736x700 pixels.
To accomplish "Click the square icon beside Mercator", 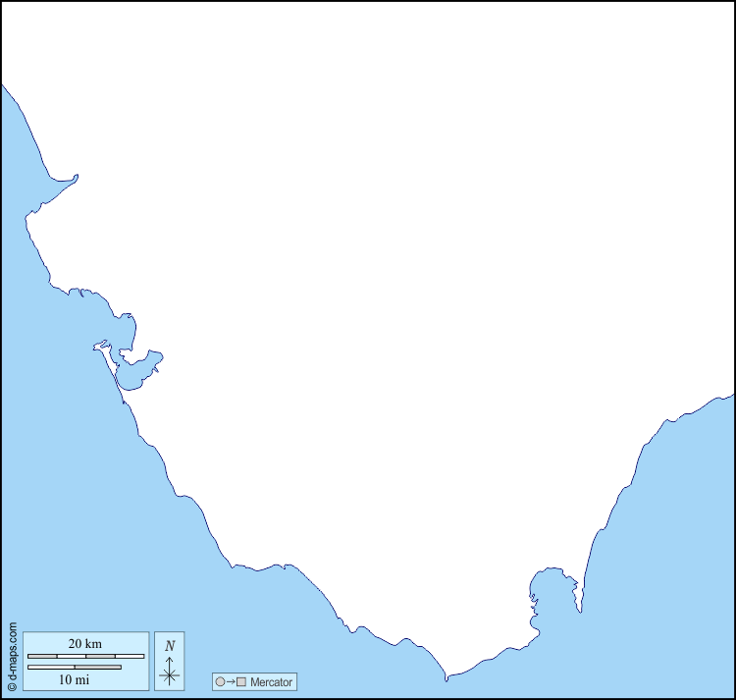I will (x=241, y=681).
